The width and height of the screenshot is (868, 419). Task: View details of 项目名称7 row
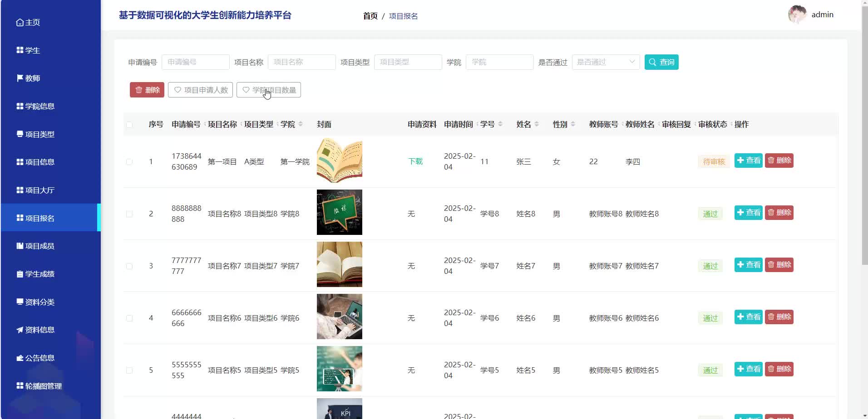[x=749, y=265]
